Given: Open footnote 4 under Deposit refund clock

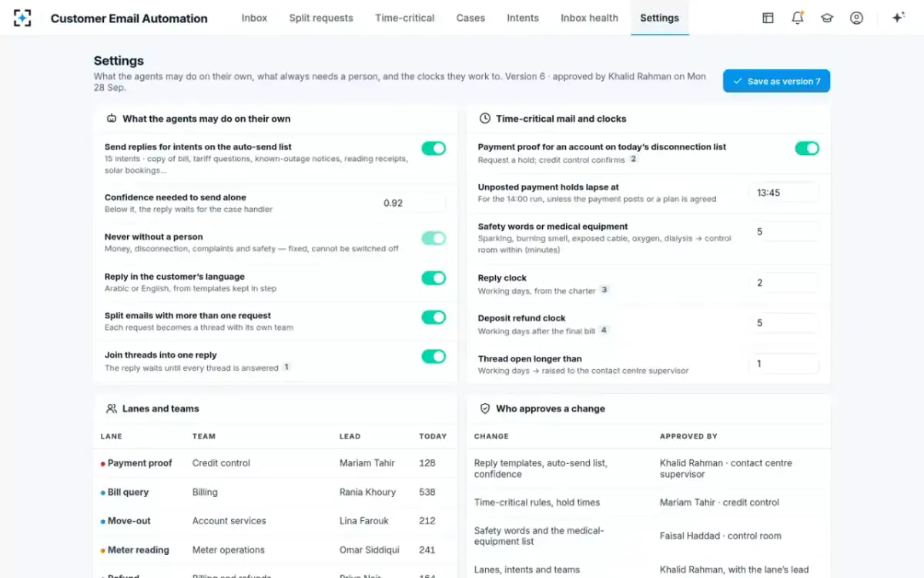Looking at the screenshot, I should click(604, 330).
